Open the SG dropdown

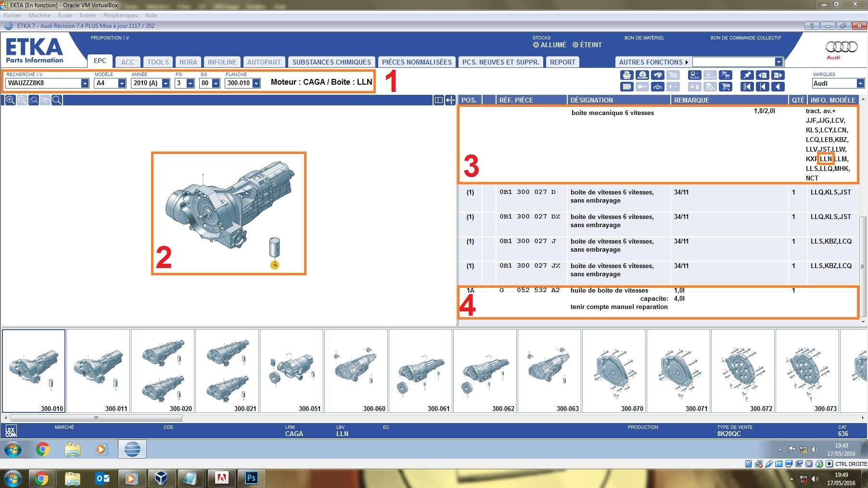coord(216,83)
